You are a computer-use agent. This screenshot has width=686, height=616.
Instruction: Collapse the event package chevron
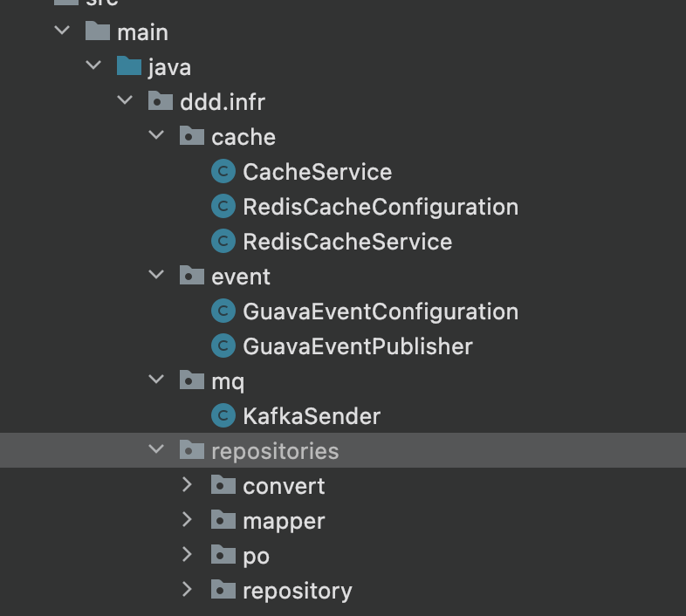[156, 275]
